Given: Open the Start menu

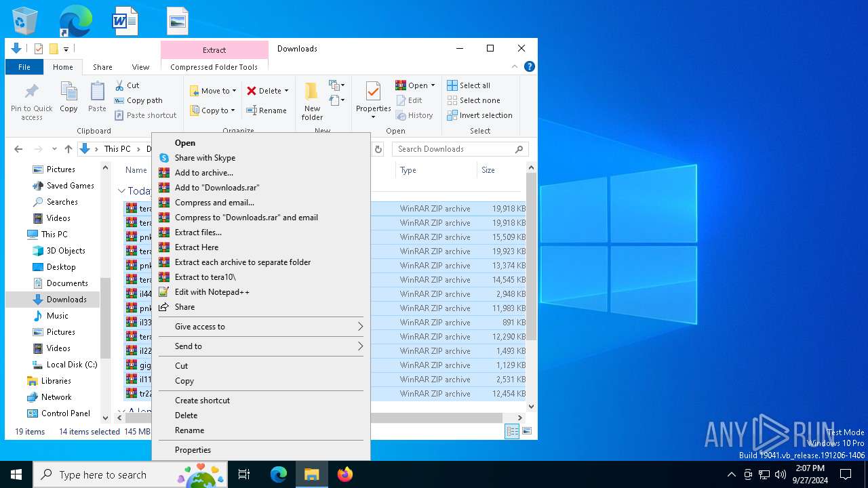Looking at the screenshot, I should (16, 474).
